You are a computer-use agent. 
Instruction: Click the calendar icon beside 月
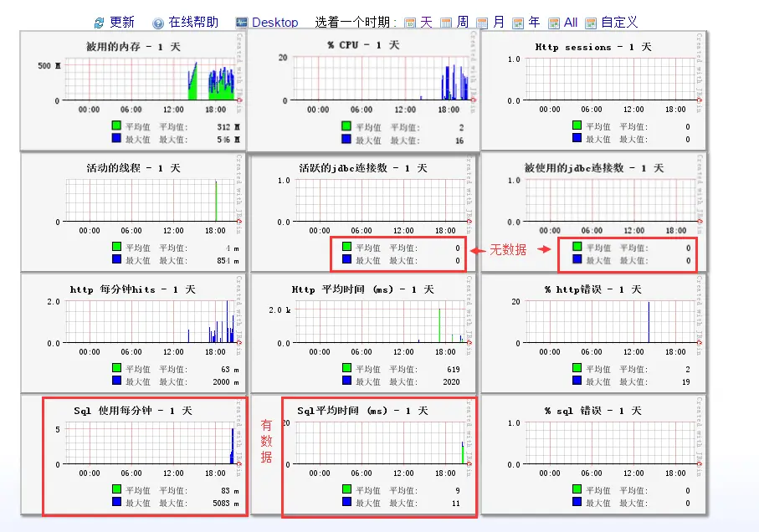482,23
